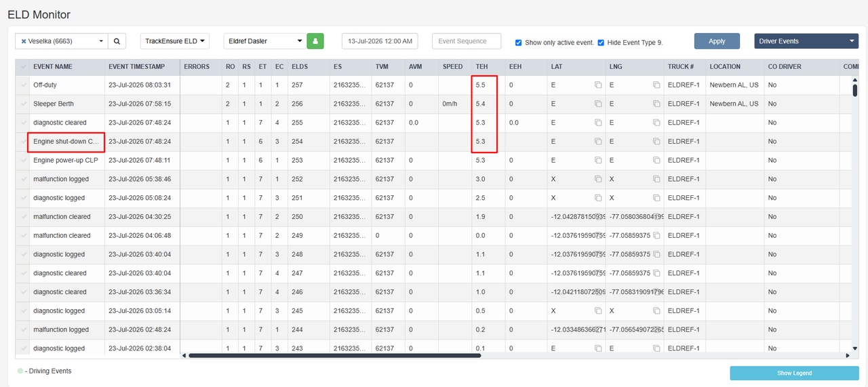Image resolution: width=868 pixels, height=387 pixels.
Task: Click the left arrow of horizontal scrollbar
Action: click(184, 355)
